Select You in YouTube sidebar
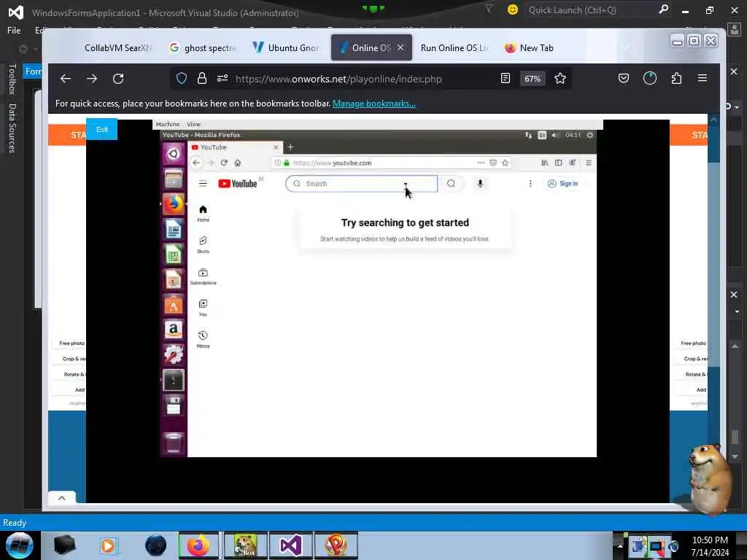Image resolution: width=747 pixels, height=560 pixels. coord(203,308)
